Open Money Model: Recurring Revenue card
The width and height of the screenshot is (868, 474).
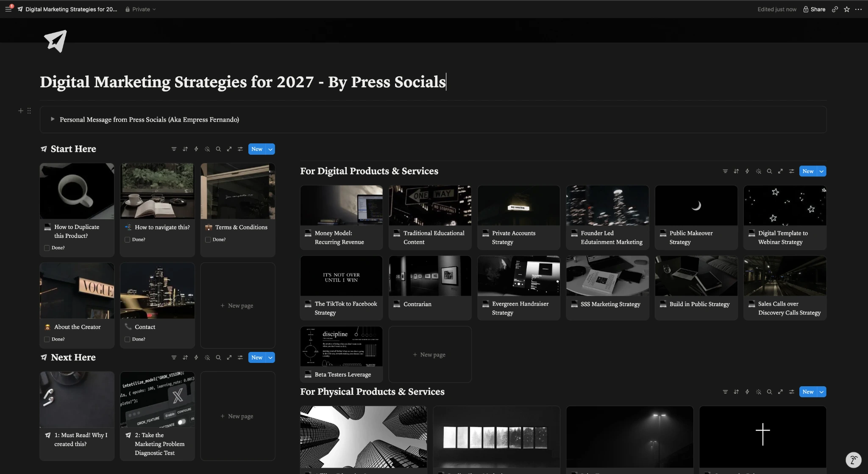pos(341,217)
